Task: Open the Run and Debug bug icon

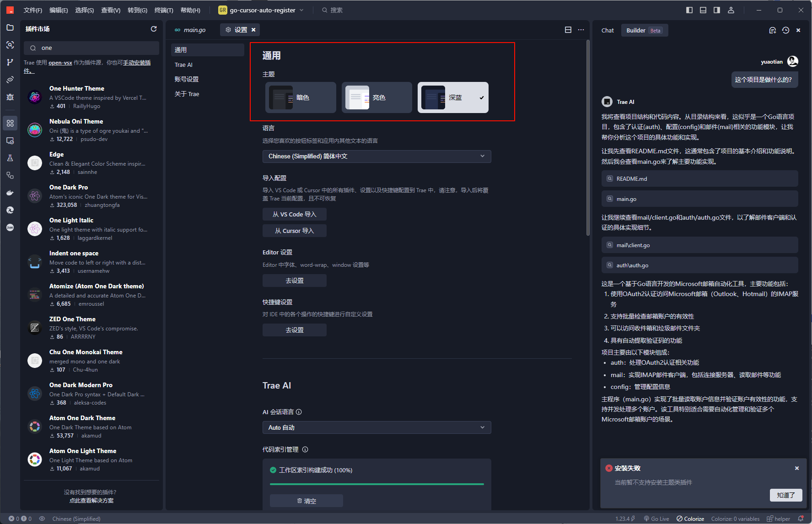Action: [10, 97]
